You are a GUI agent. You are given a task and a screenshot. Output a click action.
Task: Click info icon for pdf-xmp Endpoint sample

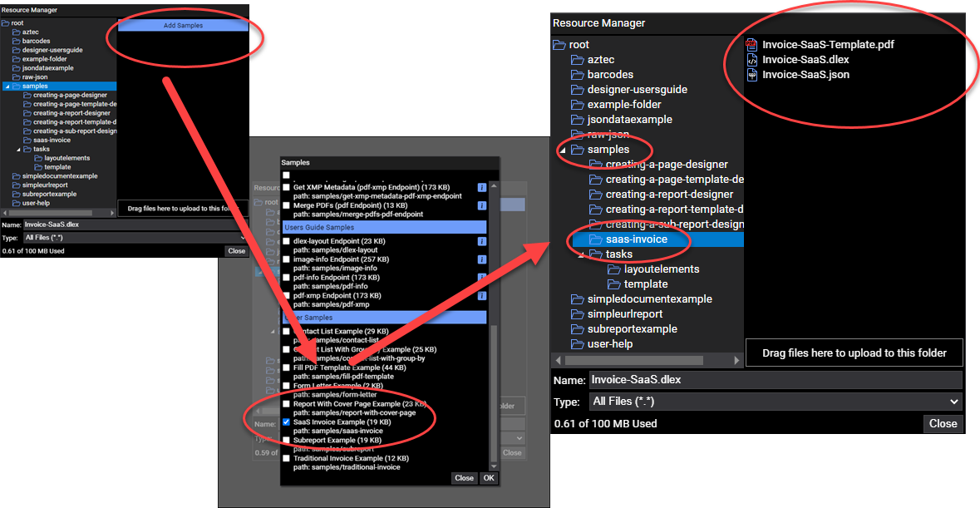pyautogui.click(x=481, y=296)
